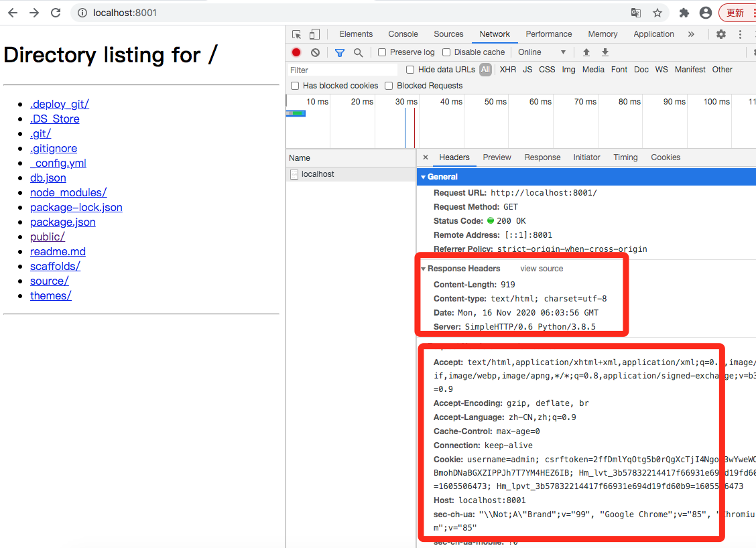Open the Online throttling dropdown
The width and height of the screenshot is (756, 548).
click(542, 52)
